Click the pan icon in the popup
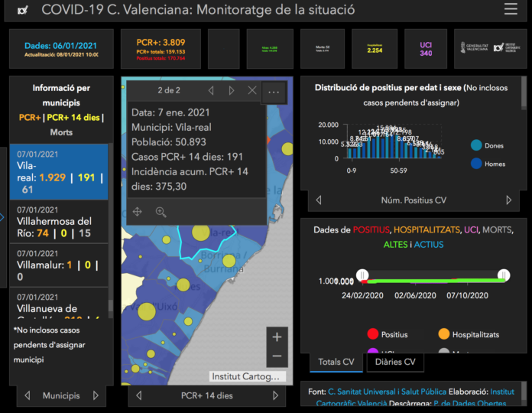 point(138,212)
